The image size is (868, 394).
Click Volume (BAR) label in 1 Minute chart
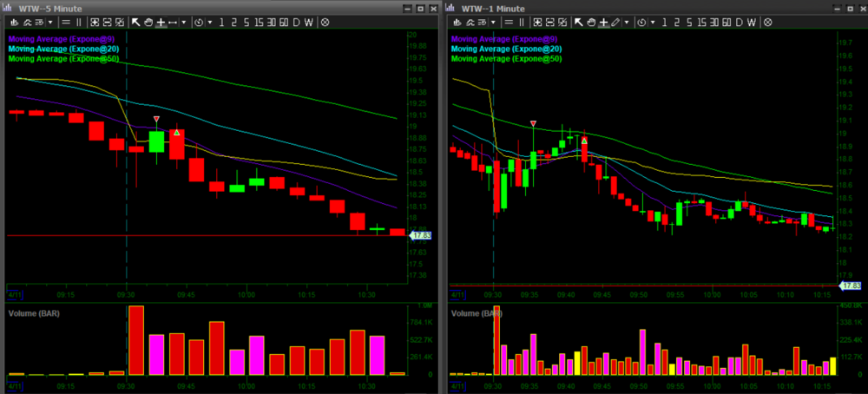click(x=477, y=312)
